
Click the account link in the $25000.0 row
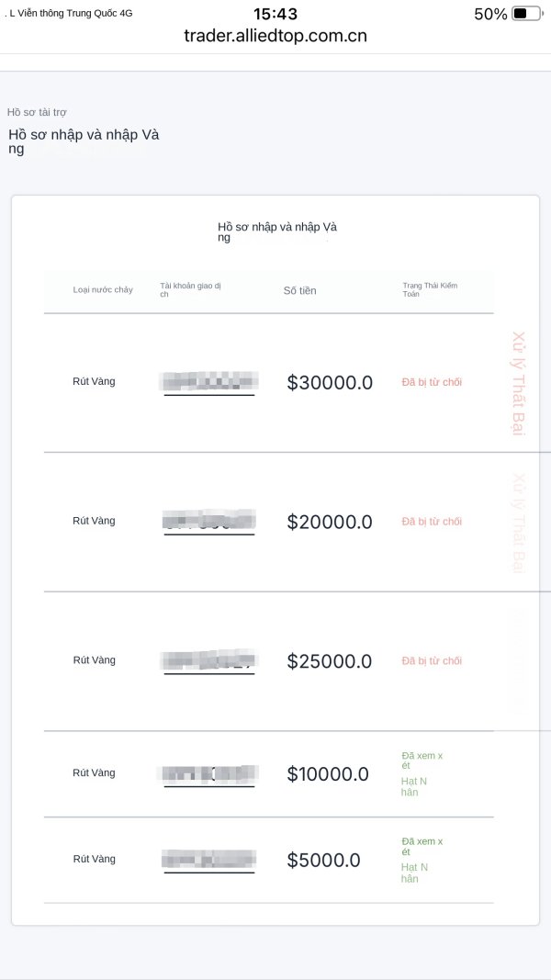tap(209, 660)
